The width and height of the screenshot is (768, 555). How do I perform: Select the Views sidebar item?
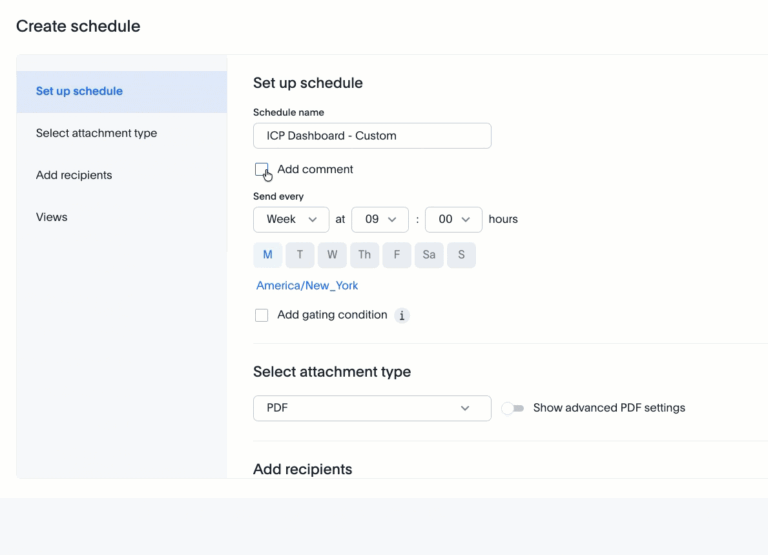pyautogui.click(x=51, y=217)
